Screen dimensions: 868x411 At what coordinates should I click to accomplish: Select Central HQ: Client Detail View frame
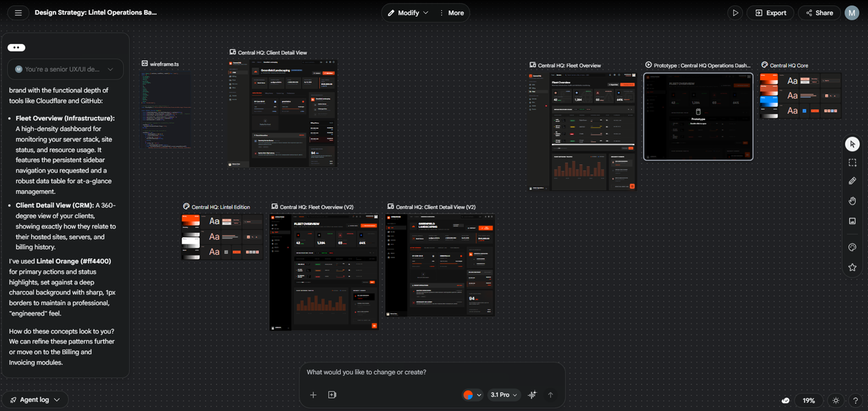283,113
